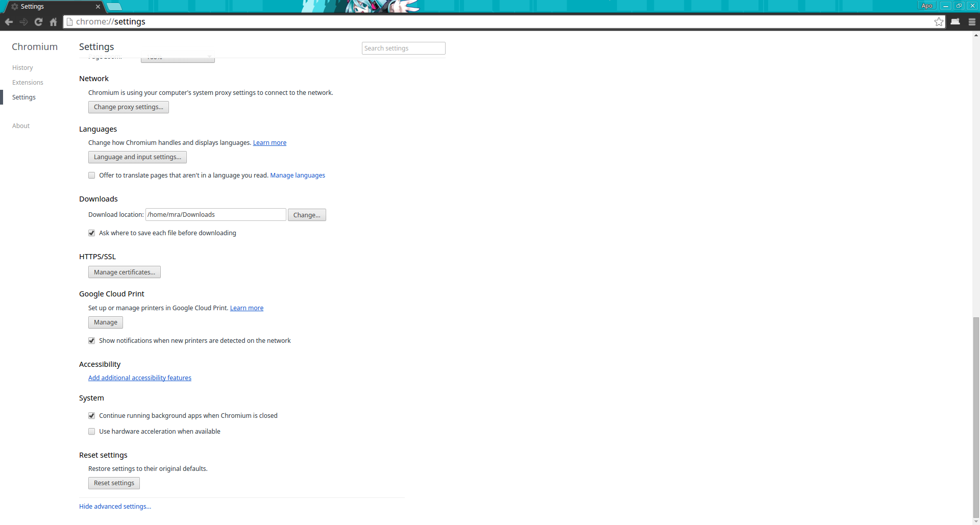Toggle offer to translate pages checkbox
This screenshot has width=980, height=525.
click(x=92, y=176)
